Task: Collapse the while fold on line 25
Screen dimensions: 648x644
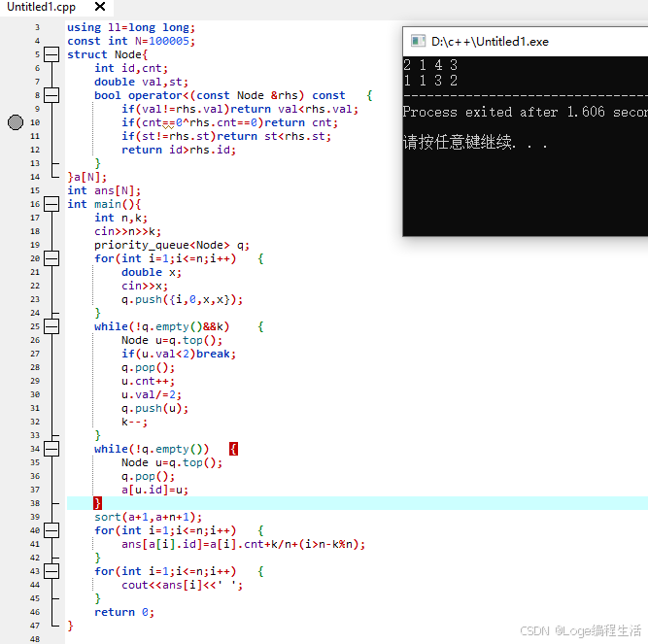Action: click(x=51, y=326)
